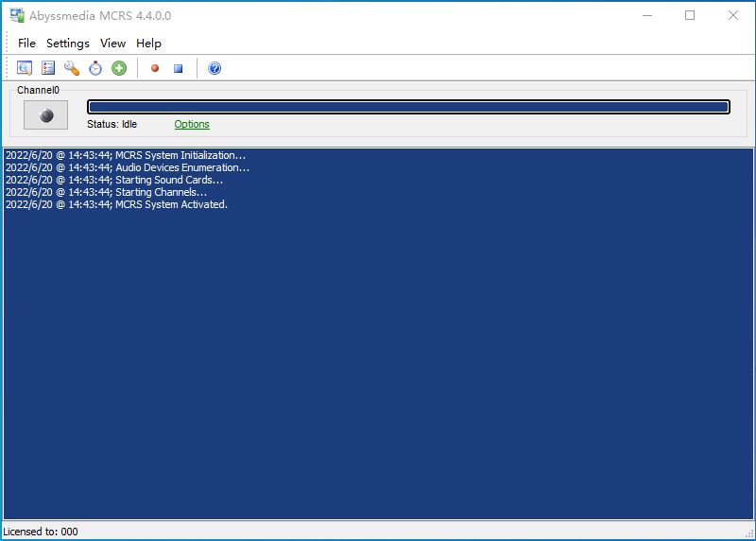Click the Channel0 audio level meter
Screen dimensions: 756x541
(408, 107)
